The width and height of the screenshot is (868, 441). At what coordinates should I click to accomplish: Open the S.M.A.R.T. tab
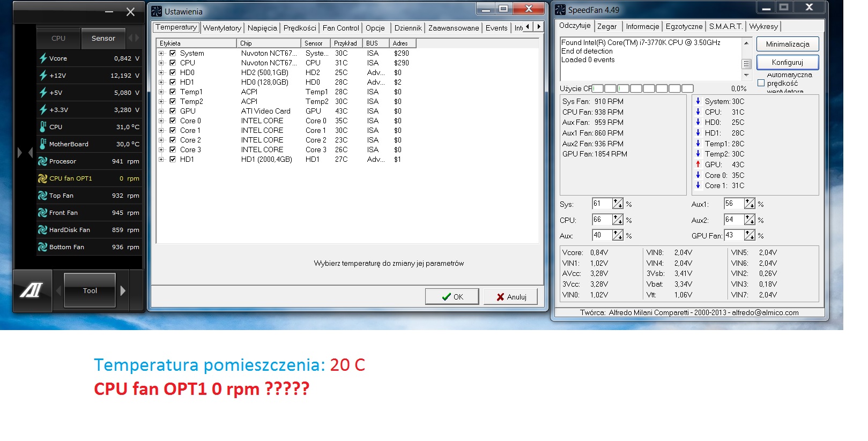pyautogui.click(x=726, y=26)
